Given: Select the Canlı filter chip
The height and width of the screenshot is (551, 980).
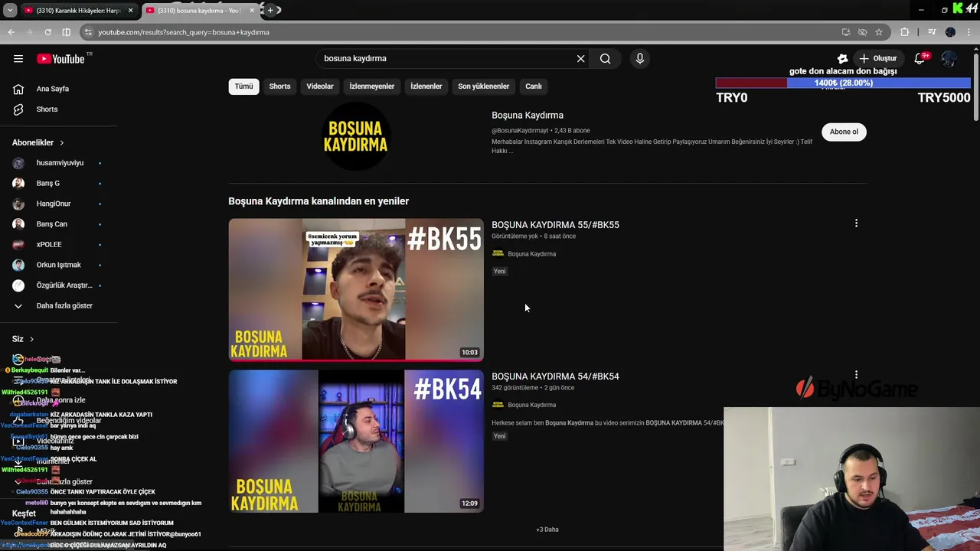Looking at the screenshot, I should click(534, 86).
